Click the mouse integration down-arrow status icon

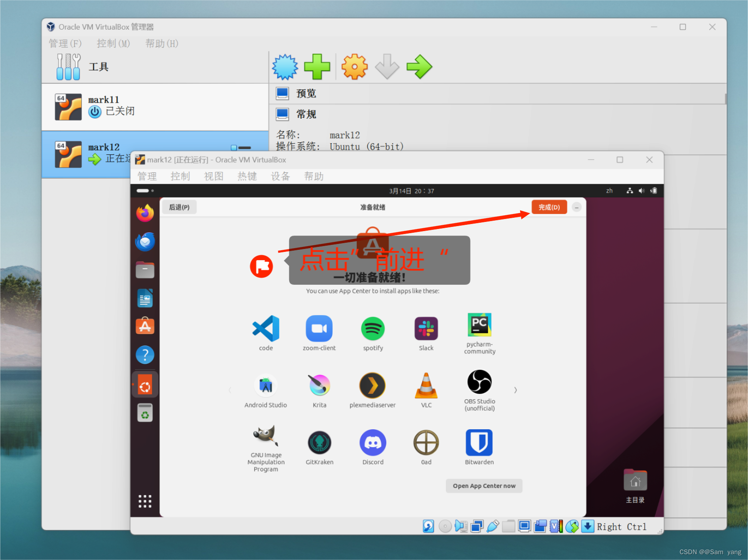tap(588, 526)
